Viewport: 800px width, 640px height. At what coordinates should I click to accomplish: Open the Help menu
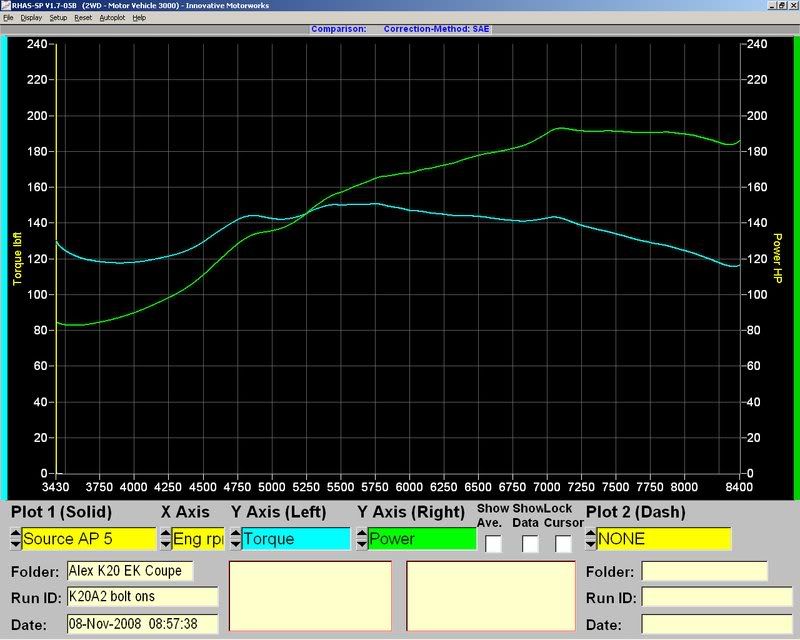pos(139,18)
